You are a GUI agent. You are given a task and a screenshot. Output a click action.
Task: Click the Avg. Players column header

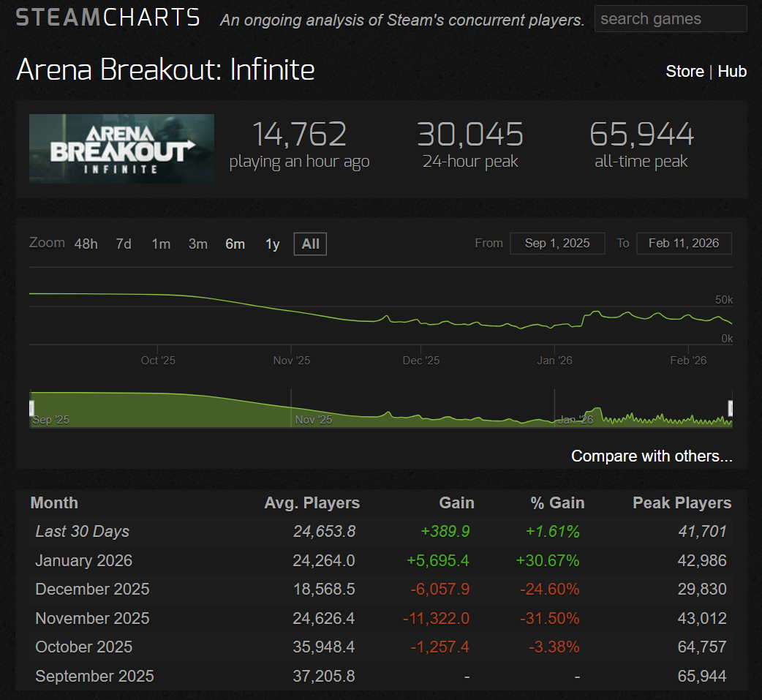312,503
